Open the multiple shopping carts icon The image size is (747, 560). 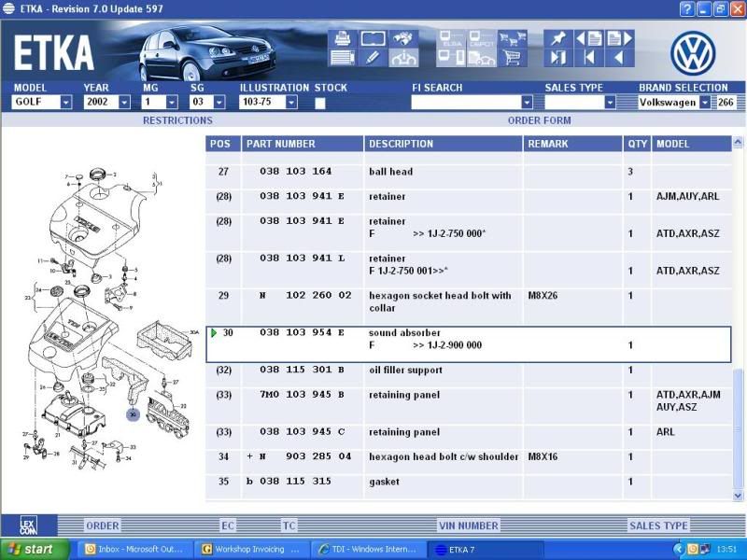click(x=512, y=38)
